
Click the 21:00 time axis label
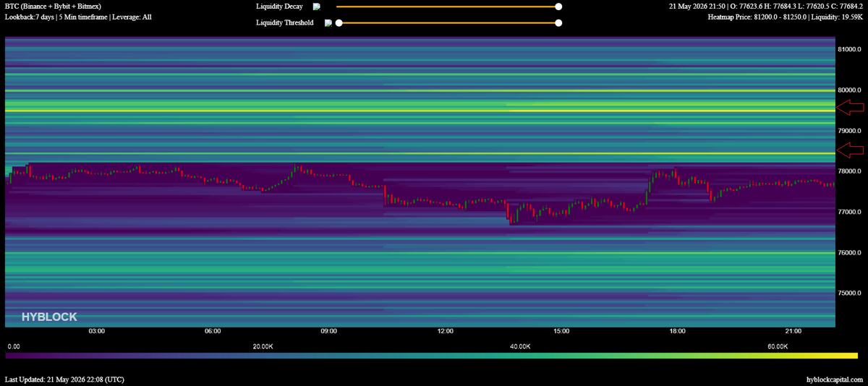point(793,331)
